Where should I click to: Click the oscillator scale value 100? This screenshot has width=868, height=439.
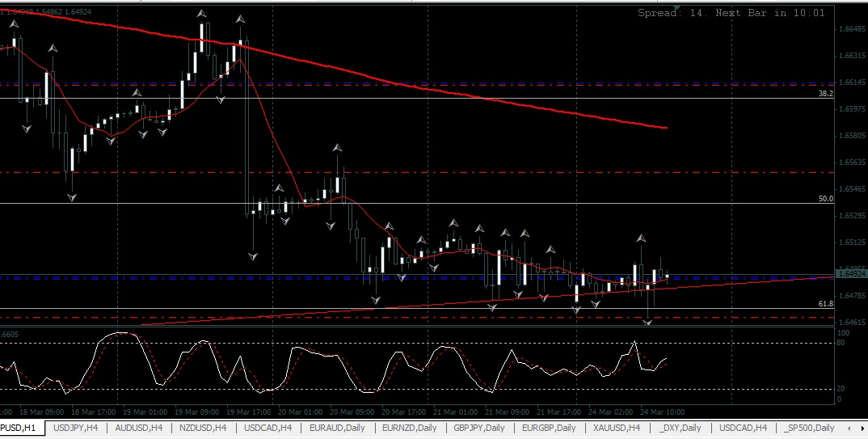tap(842, 333)
